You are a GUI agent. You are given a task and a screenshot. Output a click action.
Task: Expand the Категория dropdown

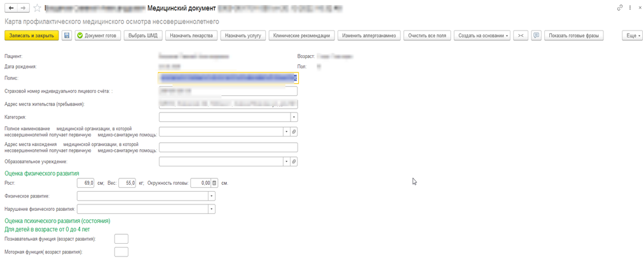[294, 117]
